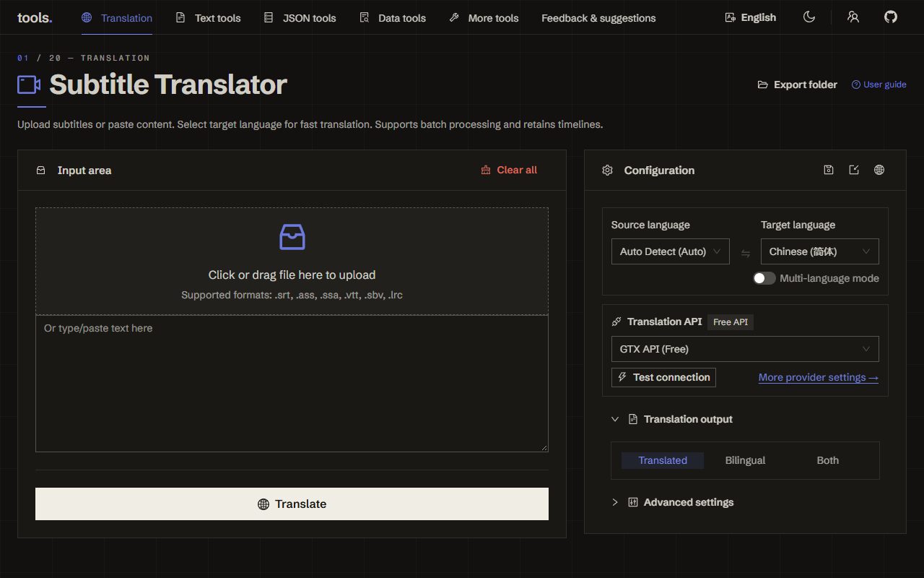This screenshot has height=578, width=924.
Task: Click the globe icon in Configuration header
Action: (x=879, y=170)
